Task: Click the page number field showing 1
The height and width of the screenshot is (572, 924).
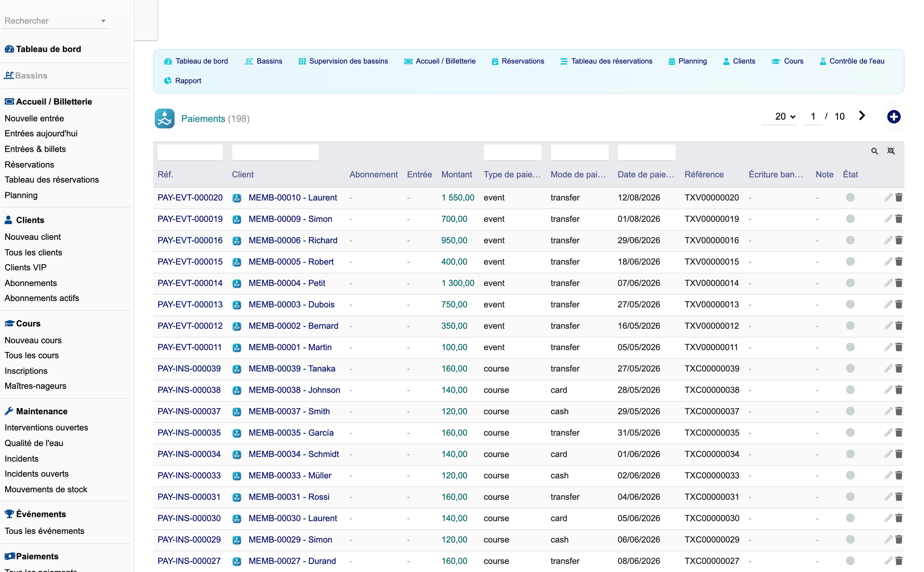Action: 813,116
